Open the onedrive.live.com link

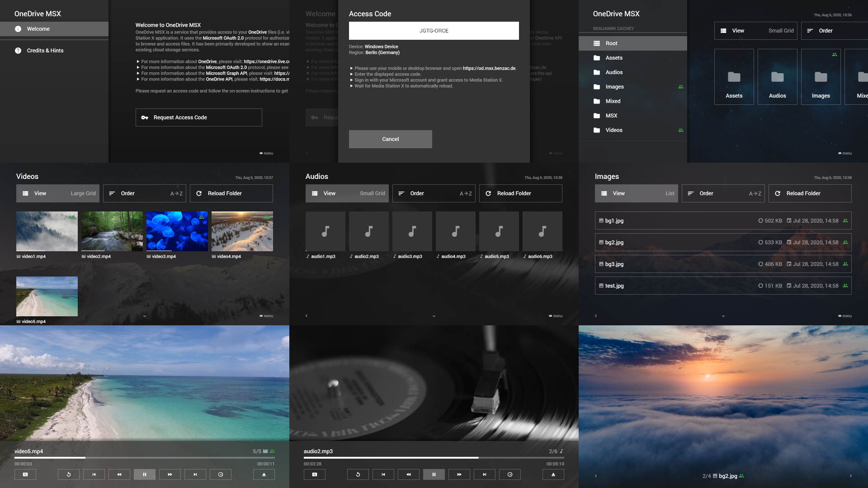tap(266, 61)
